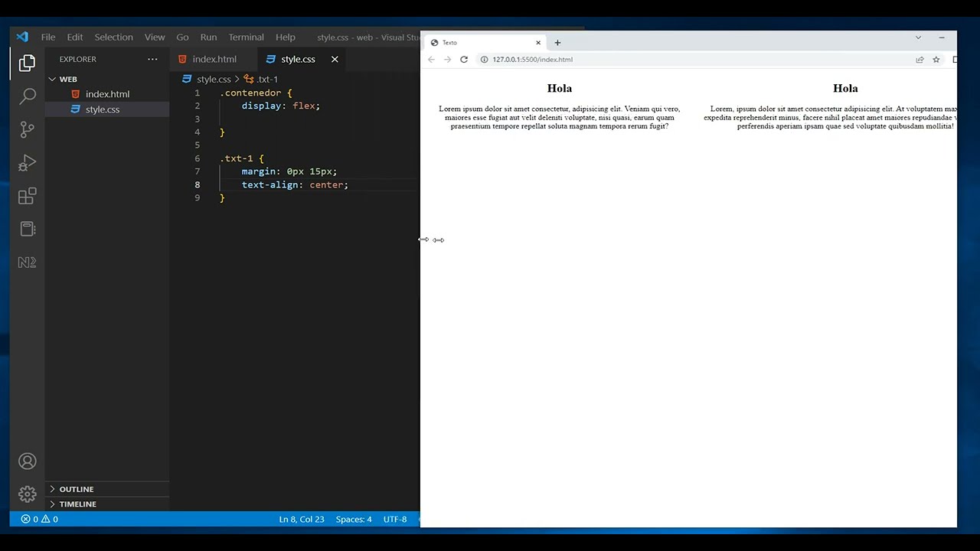Open the Selection menu
Image resolution: width=980 pixels, height=551 pixels.
click(113, 37)
